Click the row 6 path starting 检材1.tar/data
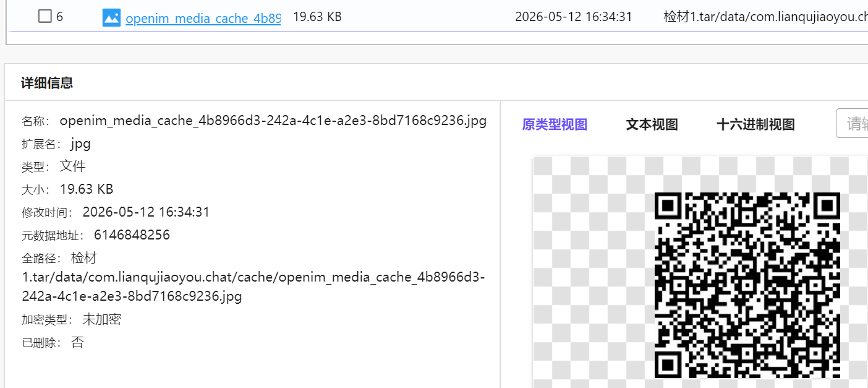The image size is (868, 388). click(765, 17)
